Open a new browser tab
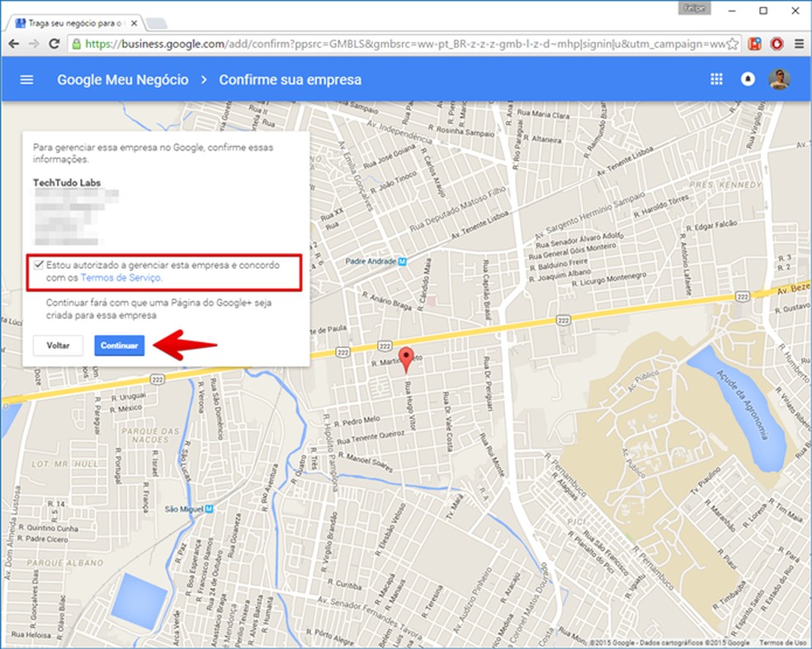Image resolution: width=812 pixels, height=649 pixels. click(x=157, y=23)
